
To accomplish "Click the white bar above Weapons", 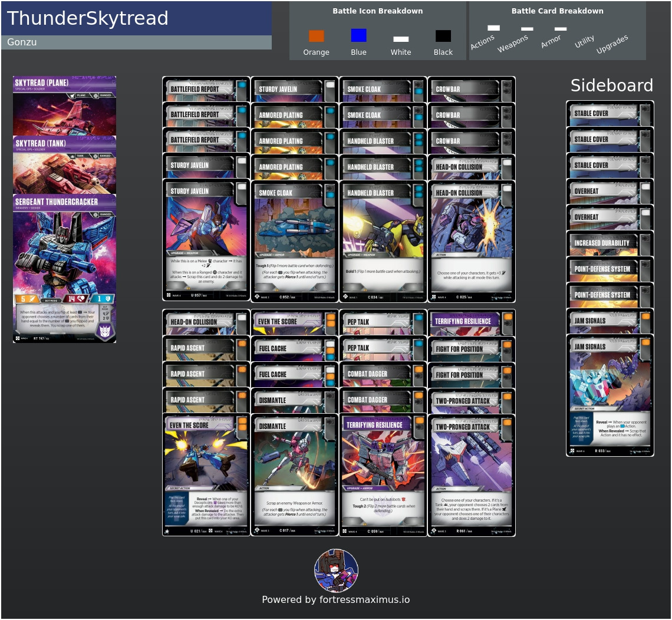I will (x=527, y=29).
